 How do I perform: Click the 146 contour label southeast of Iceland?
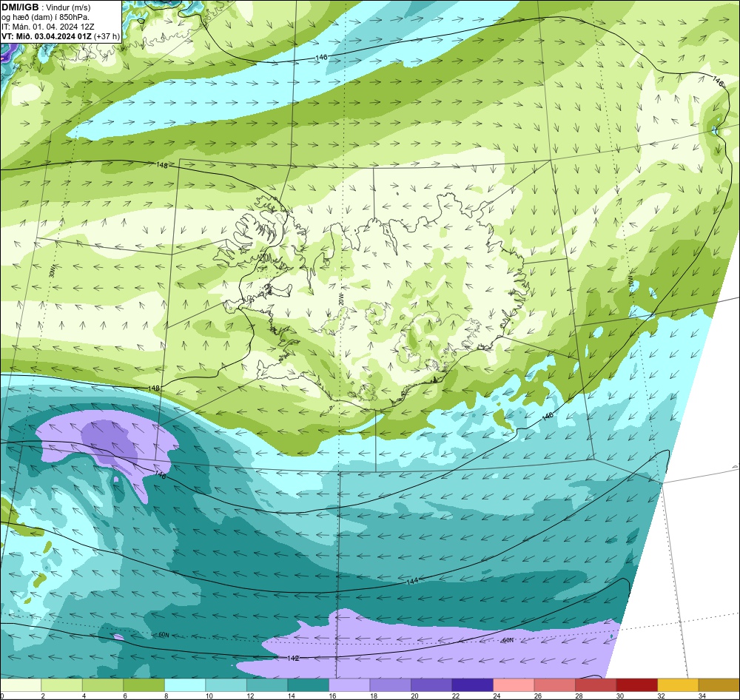[x=548, y=416]
